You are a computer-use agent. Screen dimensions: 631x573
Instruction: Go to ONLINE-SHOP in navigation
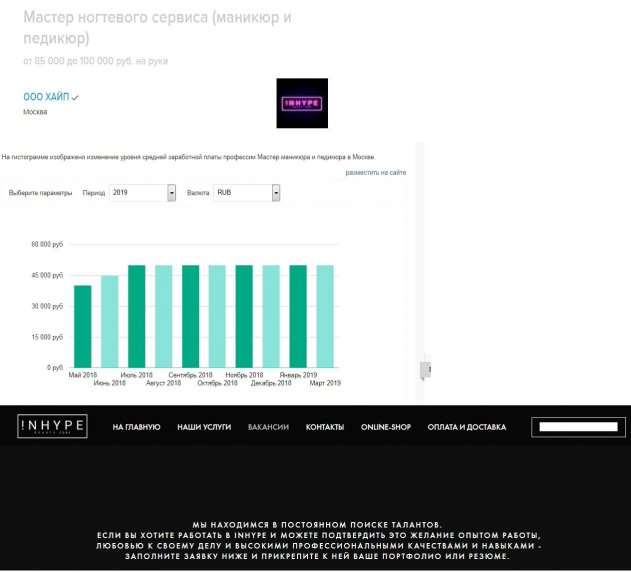pyautogui.click(x=386, y=427)
